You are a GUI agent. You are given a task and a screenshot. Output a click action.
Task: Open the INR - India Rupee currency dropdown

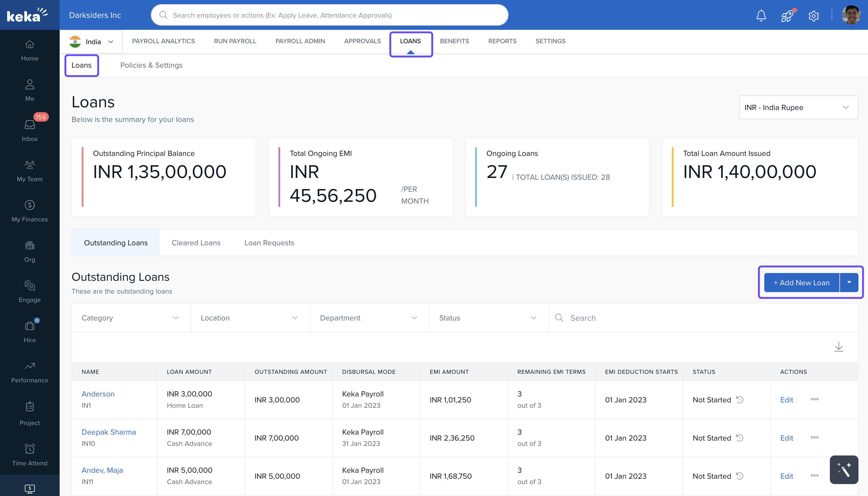[798, 107]
